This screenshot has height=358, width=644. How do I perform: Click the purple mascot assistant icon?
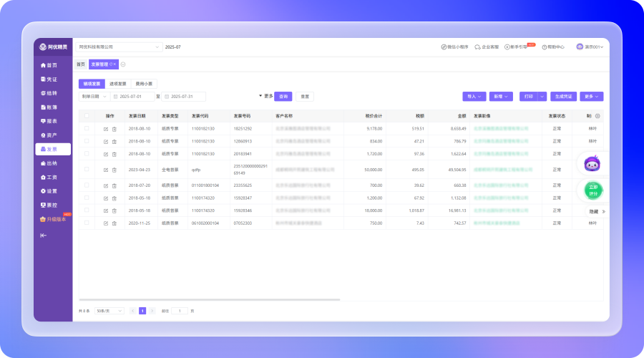click(x=591, y=165)
